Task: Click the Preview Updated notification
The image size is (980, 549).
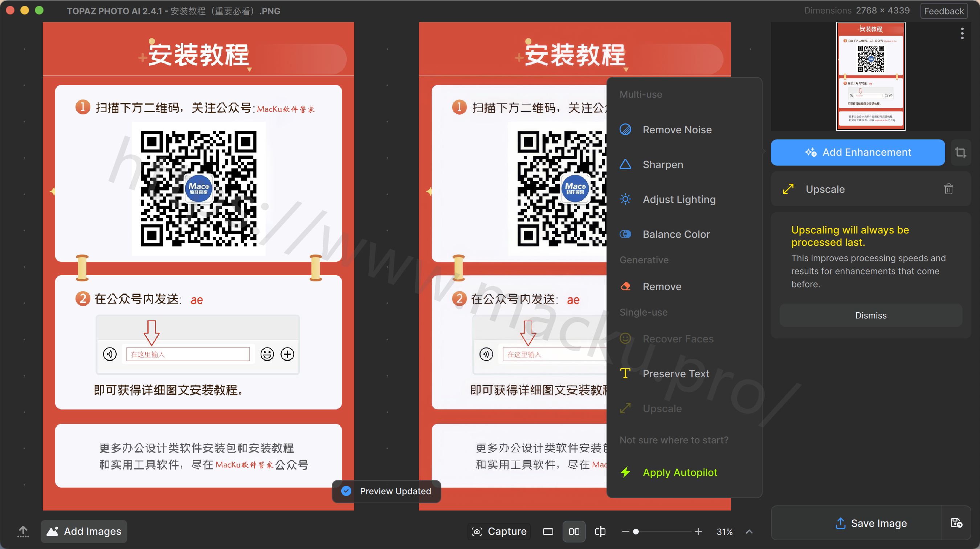Action: coord(387,491)
